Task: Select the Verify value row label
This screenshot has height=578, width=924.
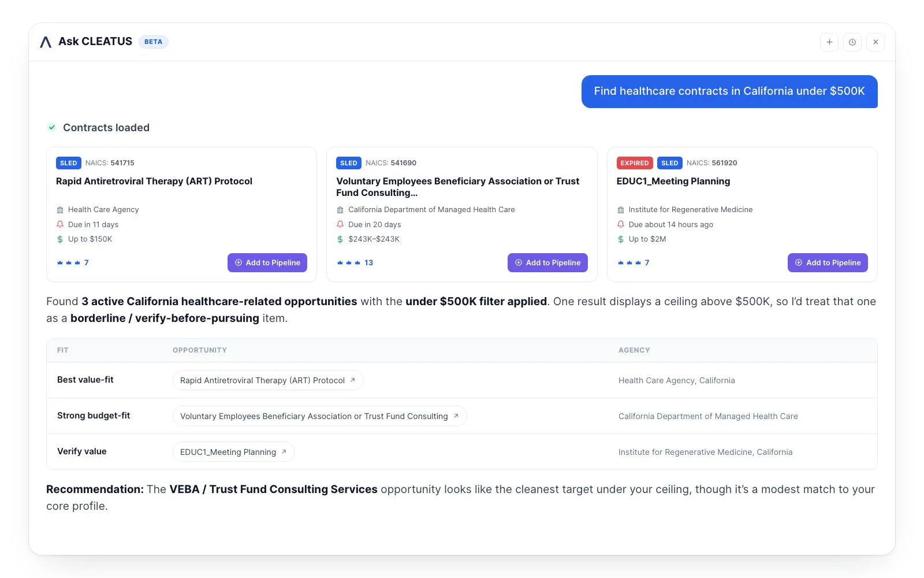Action: (x=82, y=451)
